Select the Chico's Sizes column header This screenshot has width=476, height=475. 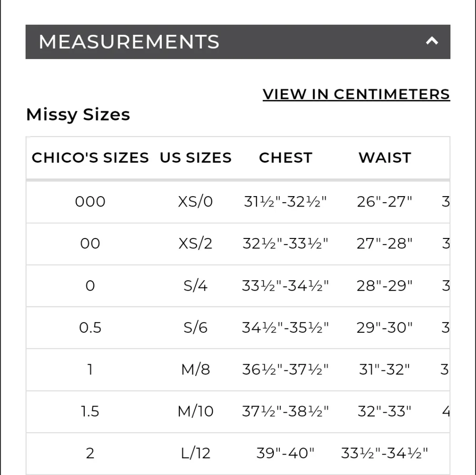point(90,158)
